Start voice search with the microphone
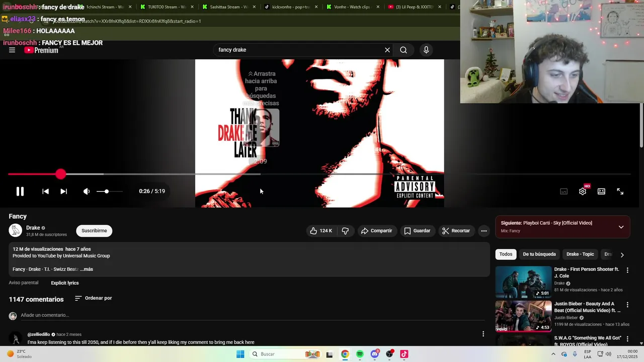The image size is (644, 362). point(426,50)
